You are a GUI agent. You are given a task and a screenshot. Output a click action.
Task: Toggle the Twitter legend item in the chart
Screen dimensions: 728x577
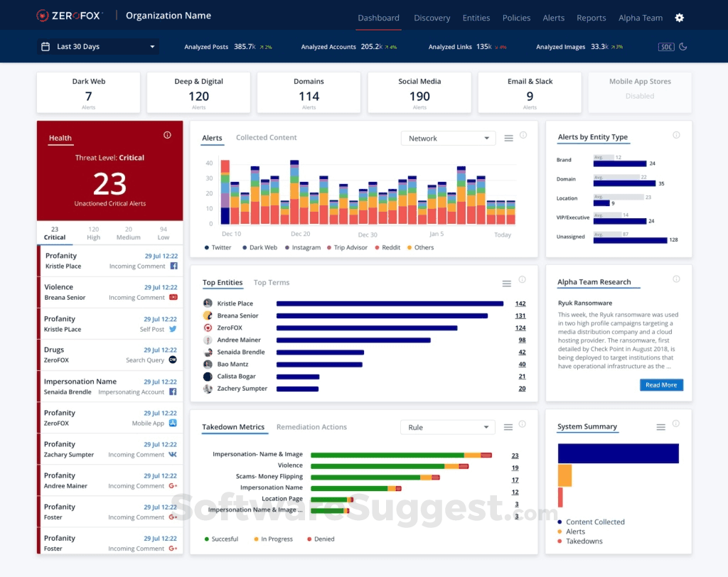point(218,247)
